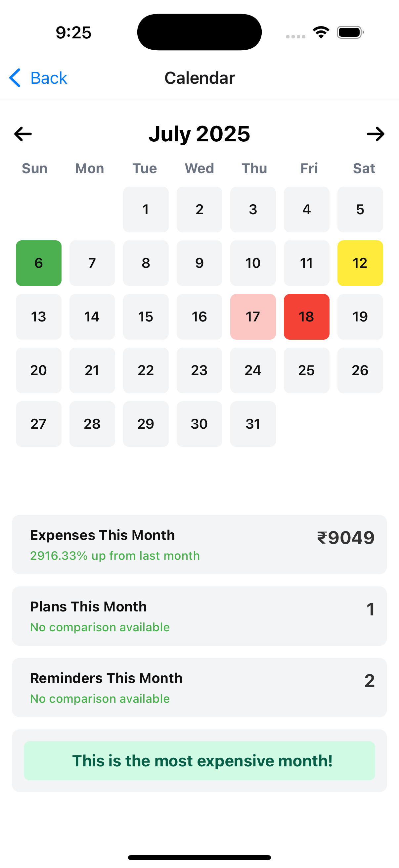Select the red highlighted date July 18
The width and height of the screenshot is (399, 868).
pyautogui.click(x=306, y=316)
